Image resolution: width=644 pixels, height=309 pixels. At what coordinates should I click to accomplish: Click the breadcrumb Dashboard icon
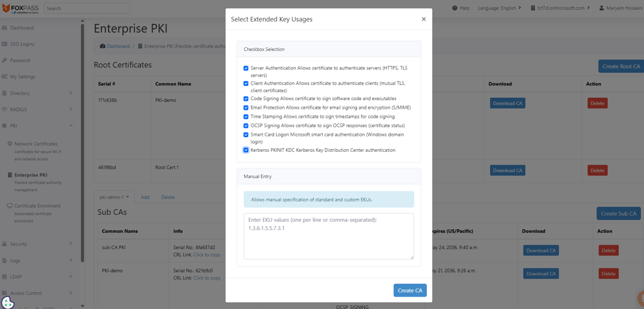pos(102,46)
